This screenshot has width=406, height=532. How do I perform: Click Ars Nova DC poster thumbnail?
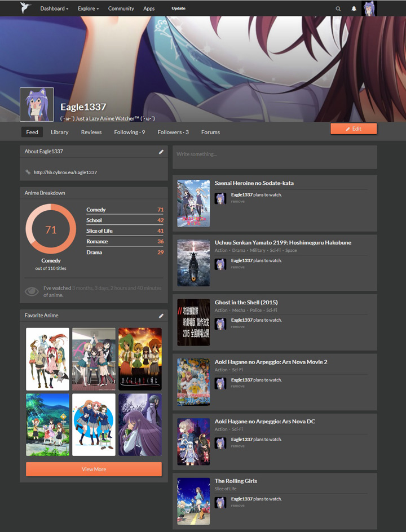(193, 442)
